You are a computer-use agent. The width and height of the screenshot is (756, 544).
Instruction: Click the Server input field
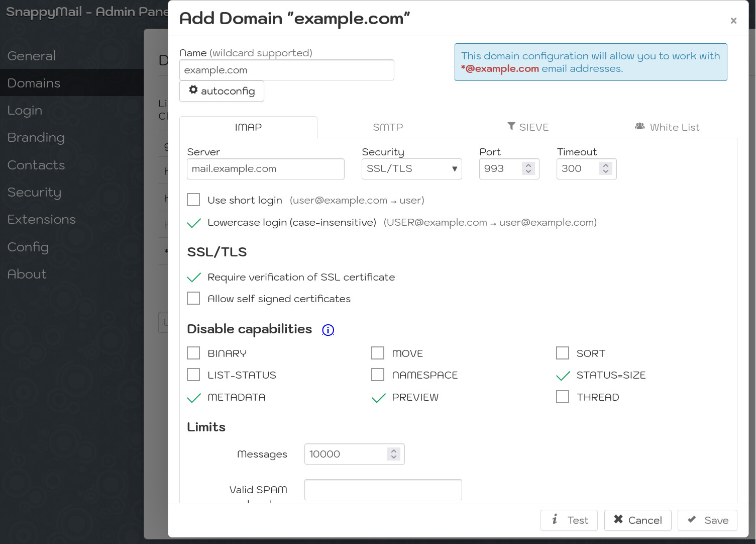point(266,169)
